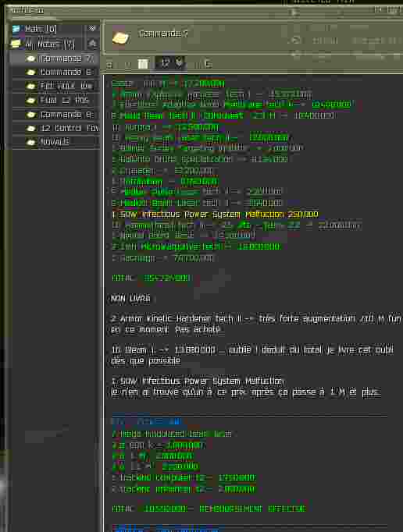Click the note icon beside NOVALIS
Viewport: 403px width, 532px height.
tap(31, 142)
